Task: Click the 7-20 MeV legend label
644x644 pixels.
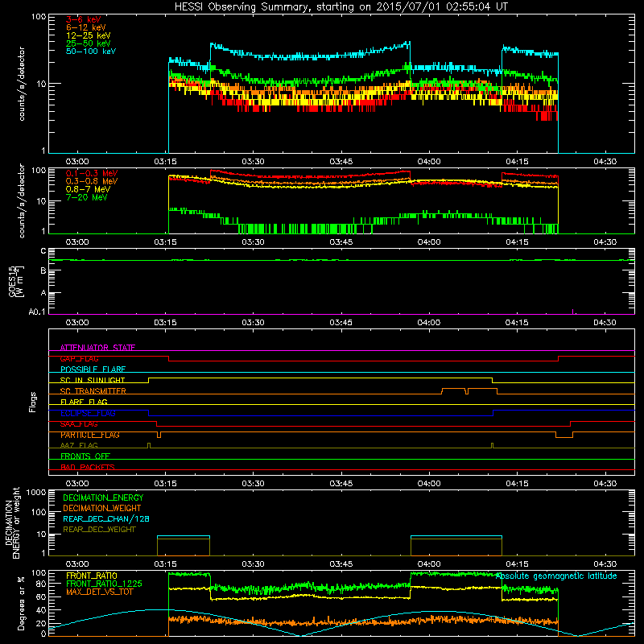Action: [x=86, y=197]
